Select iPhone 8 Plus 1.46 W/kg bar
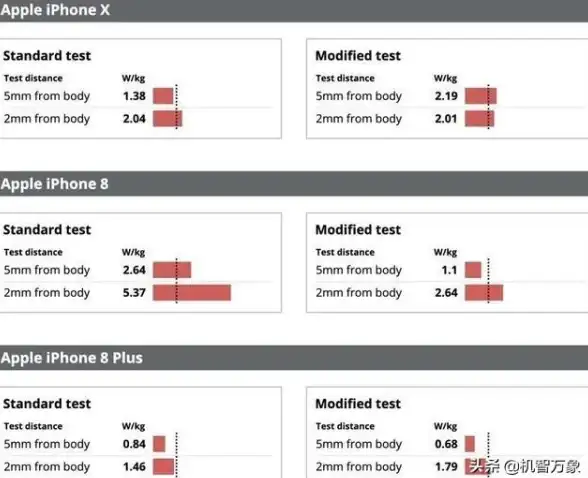The width and height of the screenshot is (588, 478). pyautogui.click(x=164, y=466)
